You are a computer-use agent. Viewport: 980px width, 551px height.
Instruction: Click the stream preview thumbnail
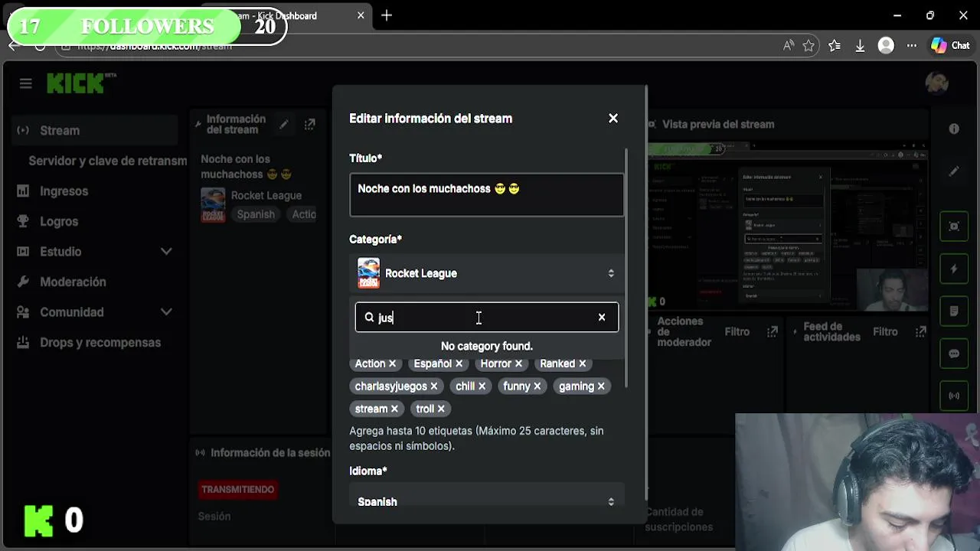pos(788,227)
